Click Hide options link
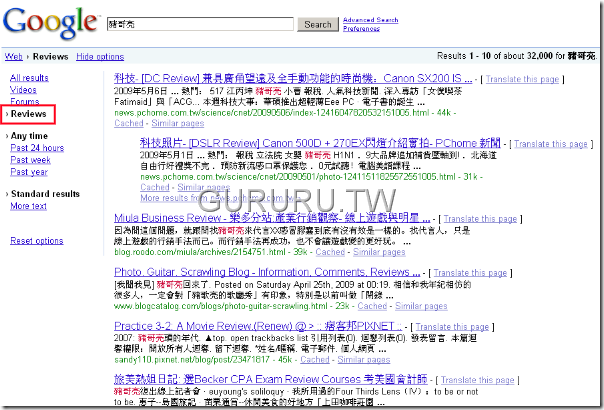The width and height of the screenshot is (604, 410). tap(100, 57)
